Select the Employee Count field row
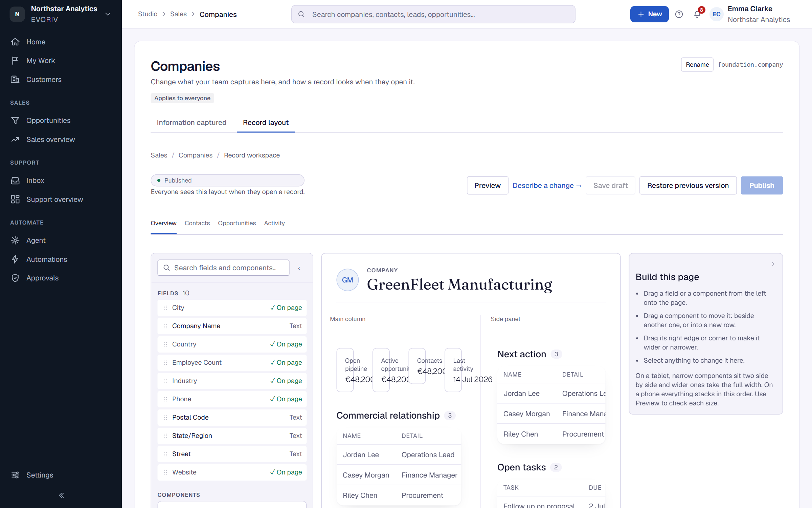812x508 pixels. coord(232,363)
